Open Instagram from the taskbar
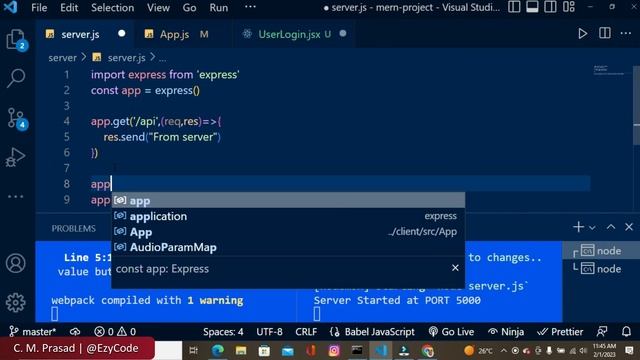The height and width of the screenshot is (360, 640). [334, 350]
